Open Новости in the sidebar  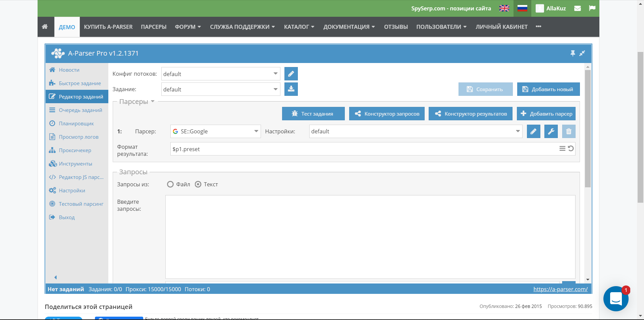[x=77, y=70]
